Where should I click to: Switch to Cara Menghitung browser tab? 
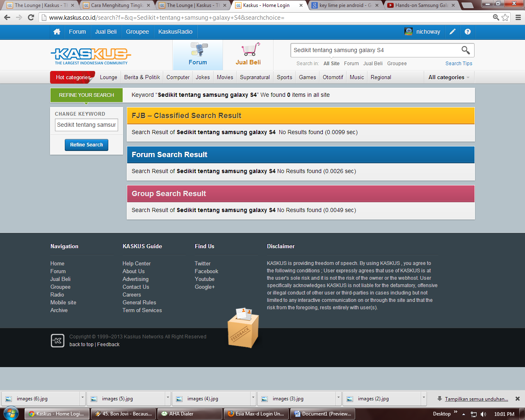(x=116, y=5)
